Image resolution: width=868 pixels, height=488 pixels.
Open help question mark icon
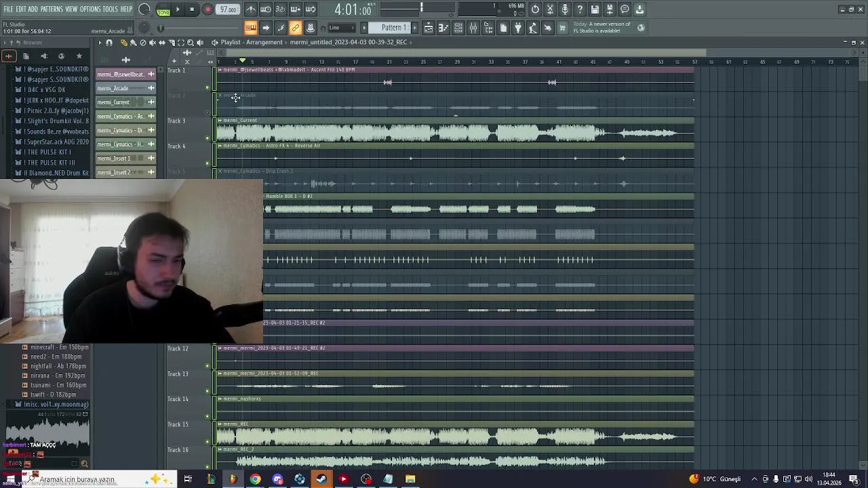pos(580,9)
